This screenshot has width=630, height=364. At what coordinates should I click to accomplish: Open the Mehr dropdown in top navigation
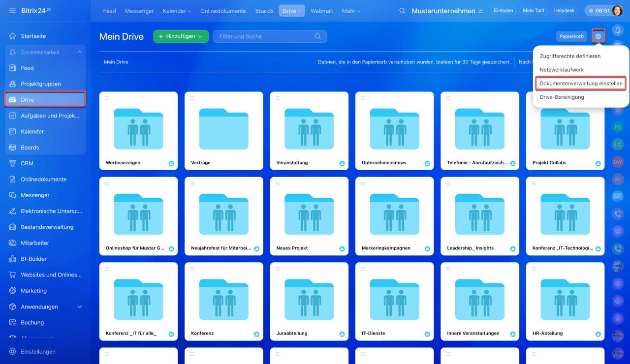click(x=351, y=11)
